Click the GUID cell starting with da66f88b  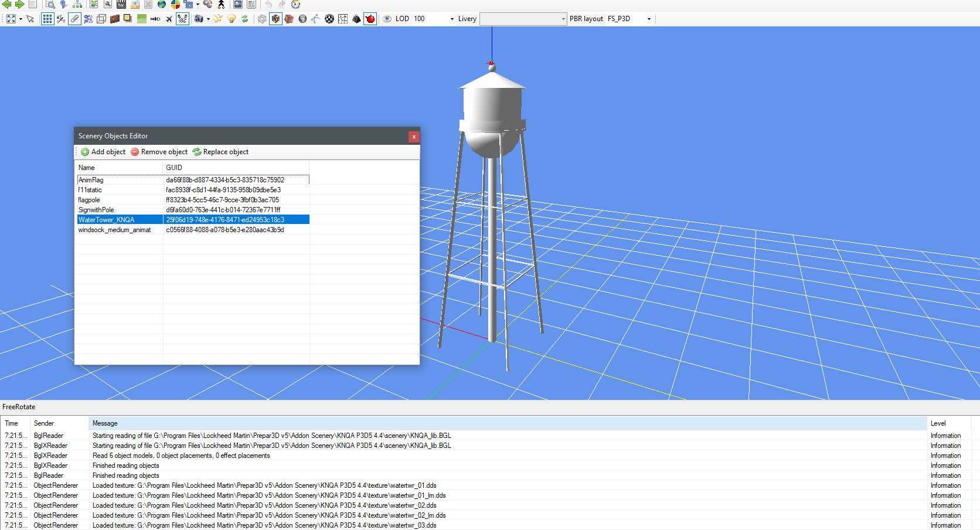(x=225, y=180)
